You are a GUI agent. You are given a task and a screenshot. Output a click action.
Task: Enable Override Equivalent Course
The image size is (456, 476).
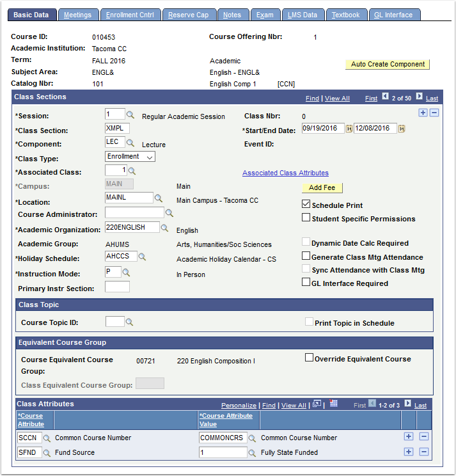point(309,357)
